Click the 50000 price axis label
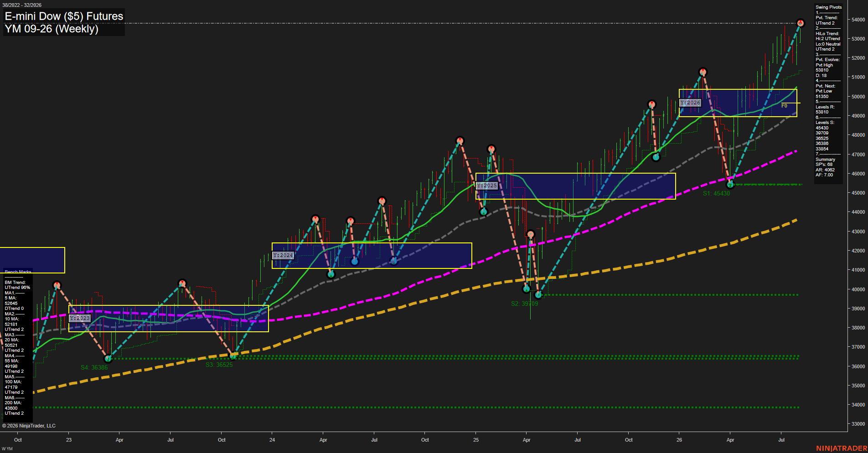Screen dimensions: 868x453 858,97
